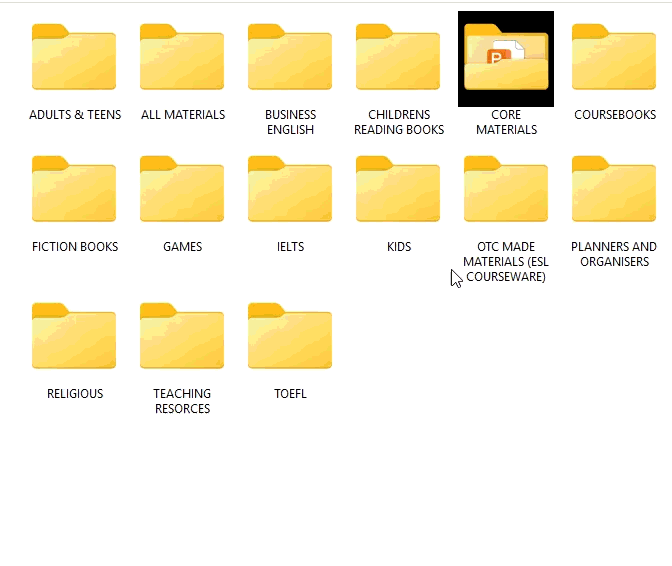Select the BUSINESS ENGLISH folder icon
The height and width of the screenshot is (566, 672).
click(290, 57)
